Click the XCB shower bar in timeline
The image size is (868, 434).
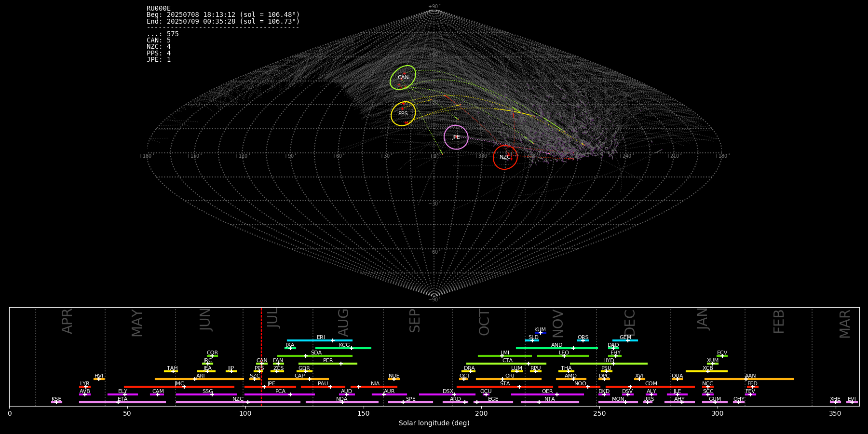pyautogui.click(x=706, y=371)
